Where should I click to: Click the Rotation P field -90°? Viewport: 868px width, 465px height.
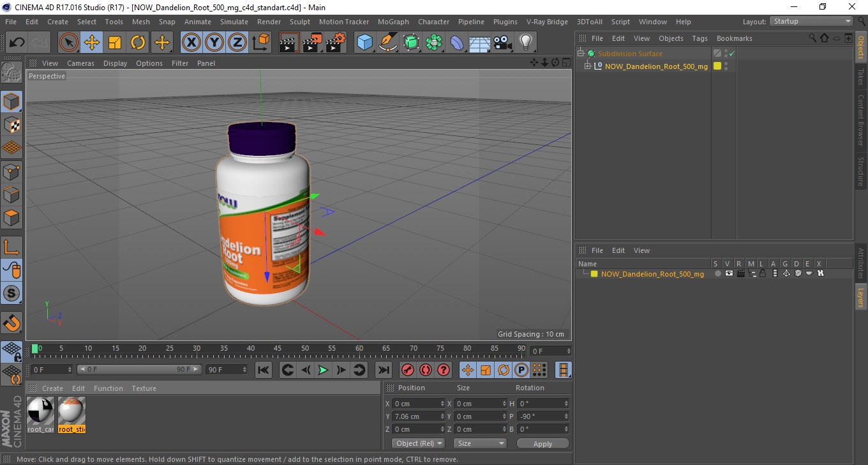(x=543, y=416)
